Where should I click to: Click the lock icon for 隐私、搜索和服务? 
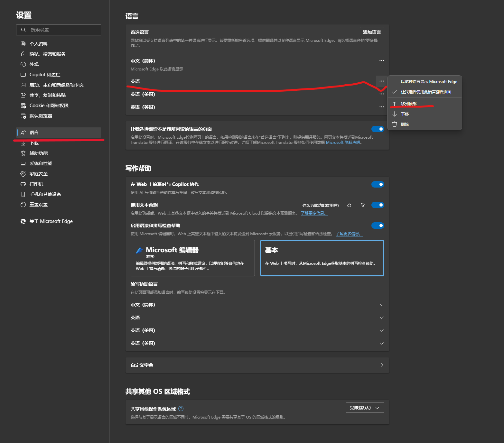(23, 54)
